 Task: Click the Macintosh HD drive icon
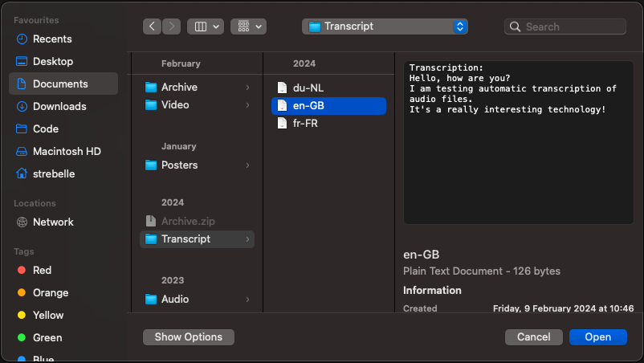22,152
